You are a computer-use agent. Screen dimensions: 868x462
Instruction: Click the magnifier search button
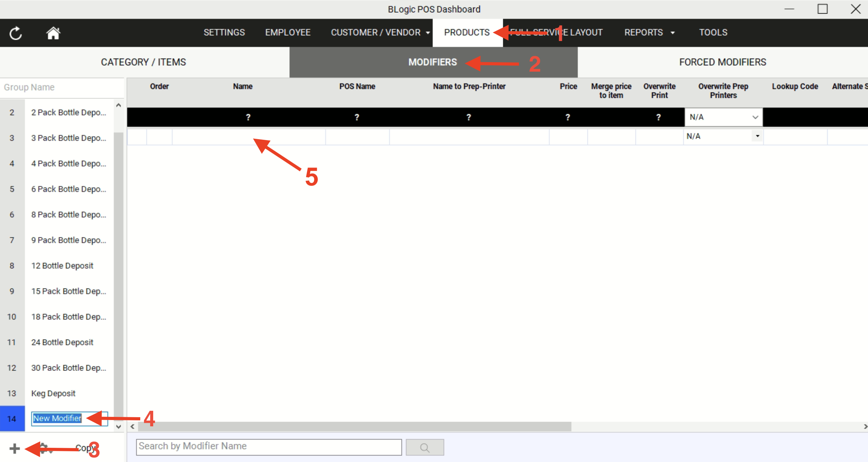(425, 447)
